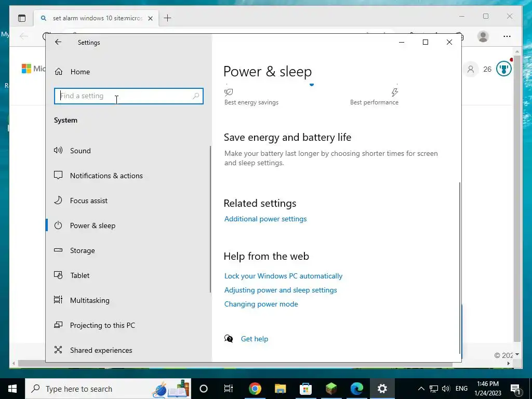Open Storage settings

click(x=83, y=250)
